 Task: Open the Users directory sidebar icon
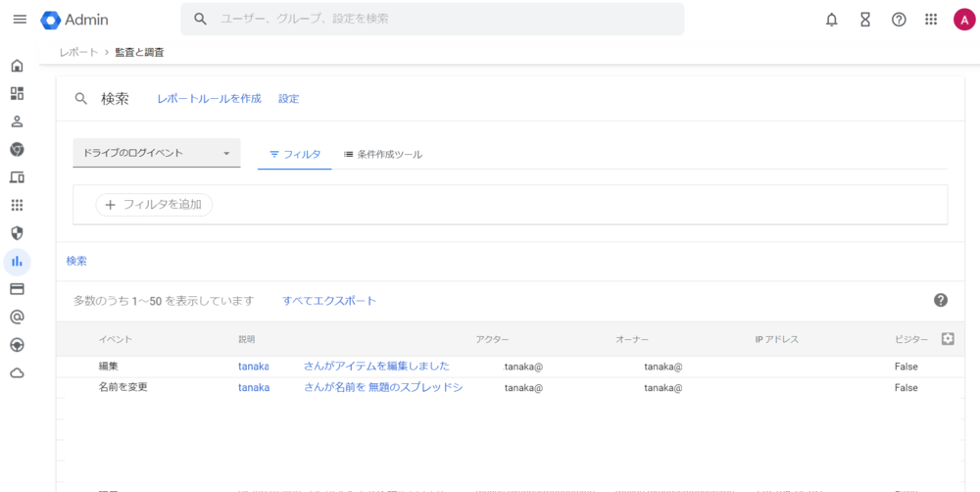(17, 122)
